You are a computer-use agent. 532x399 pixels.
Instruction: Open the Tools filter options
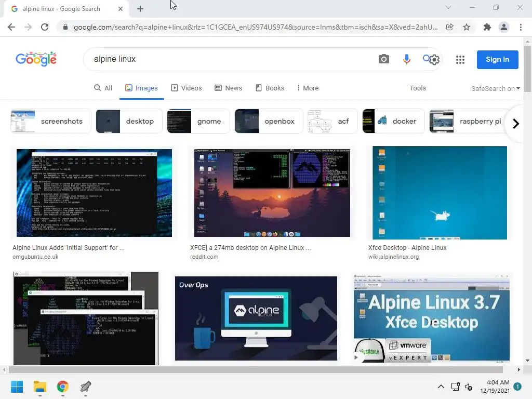[x=417, y=88]
